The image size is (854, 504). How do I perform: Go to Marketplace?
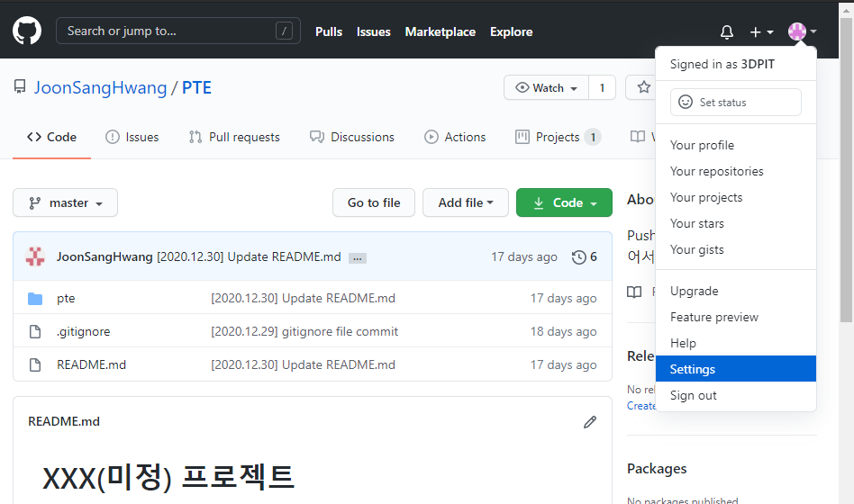(x=441, y=32)
